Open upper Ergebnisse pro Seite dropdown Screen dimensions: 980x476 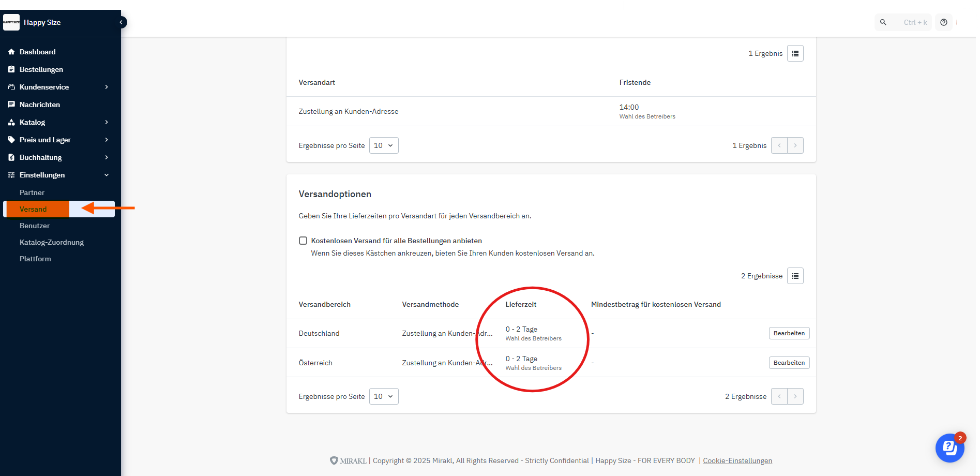coord(383,145)
